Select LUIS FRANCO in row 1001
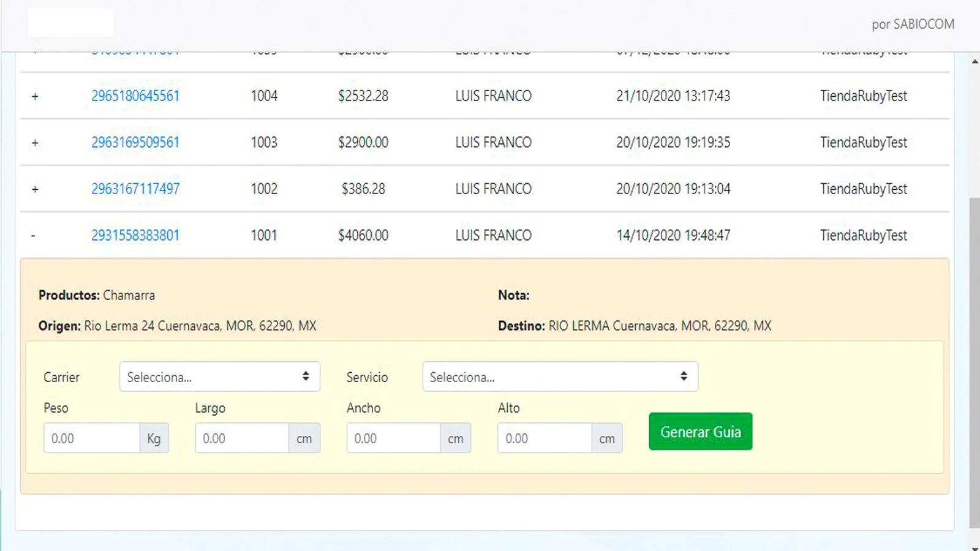Viewport: 980px width, 551px height. 494,236
